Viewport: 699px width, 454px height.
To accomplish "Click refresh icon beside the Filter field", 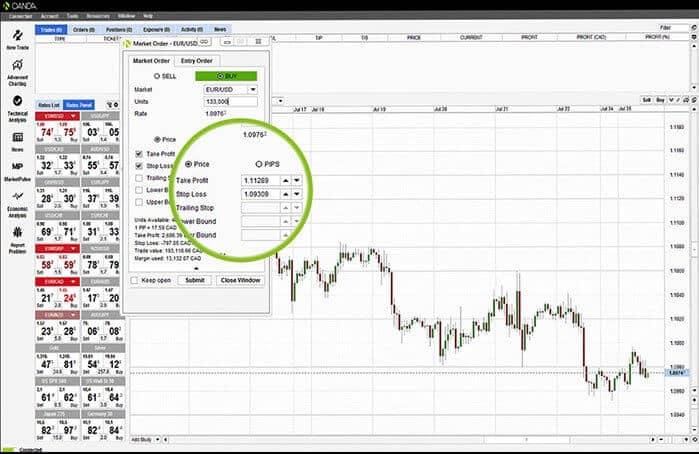I will (x=694, y=28).
